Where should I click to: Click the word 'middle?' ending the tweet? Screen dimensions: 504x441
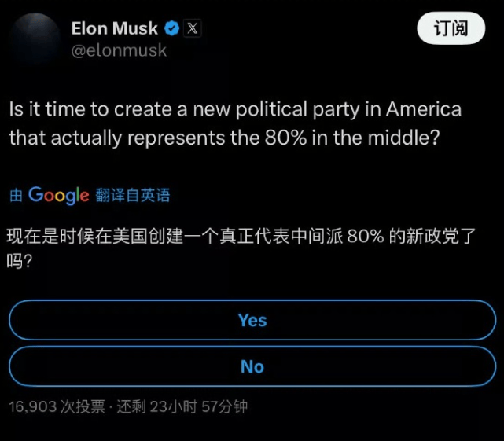[403, 138]
